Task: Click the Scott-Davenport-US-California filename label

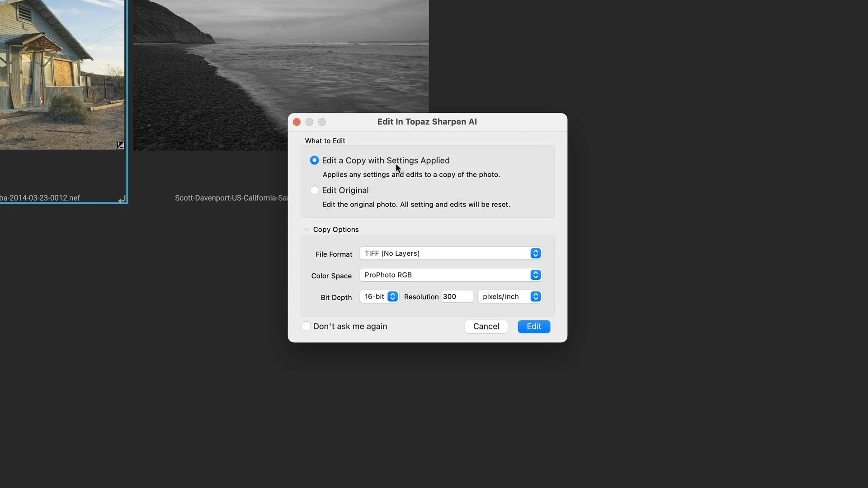Action: 231,198
